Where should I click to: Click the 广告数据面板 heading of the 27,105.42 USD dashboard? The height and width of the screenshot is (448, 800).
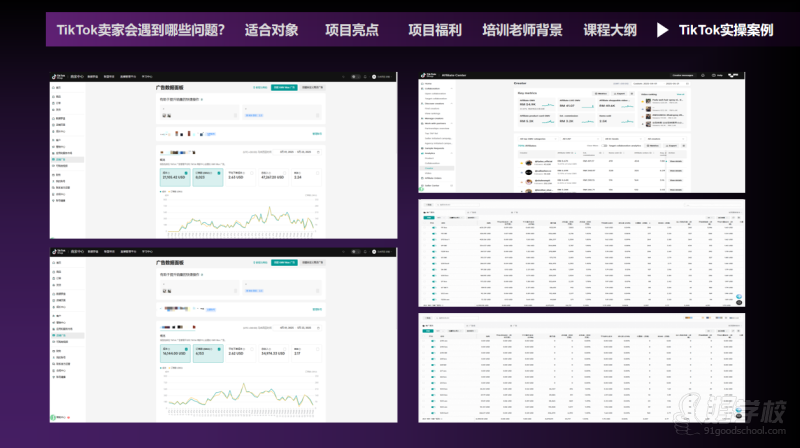click(x=170, y=87)
